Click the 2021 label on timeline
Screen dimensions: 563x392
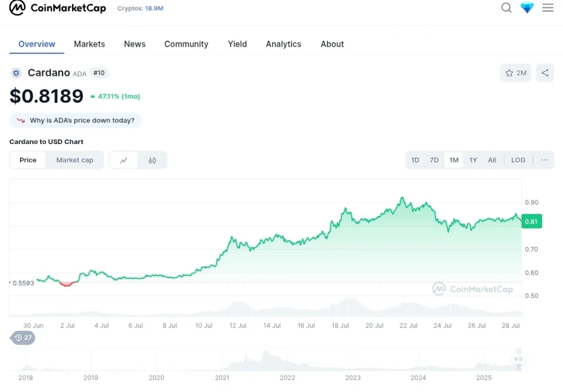[x=222, y=378]
